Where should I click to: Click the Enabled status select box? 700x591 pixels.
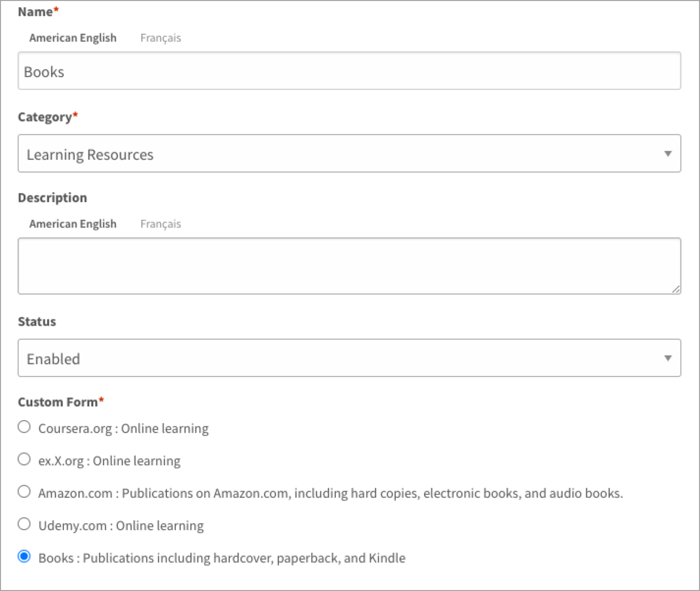(x=349, y=358)
